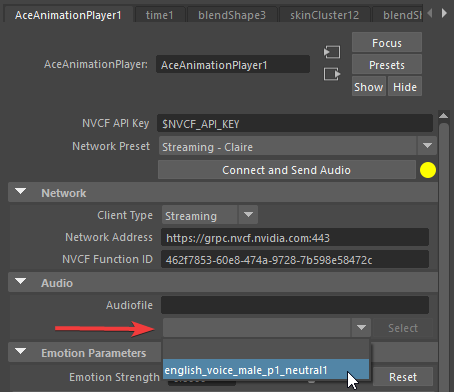Viewport: 454px width, 392px height.
Task: Switch to the time1 tab
Action: 160,15
